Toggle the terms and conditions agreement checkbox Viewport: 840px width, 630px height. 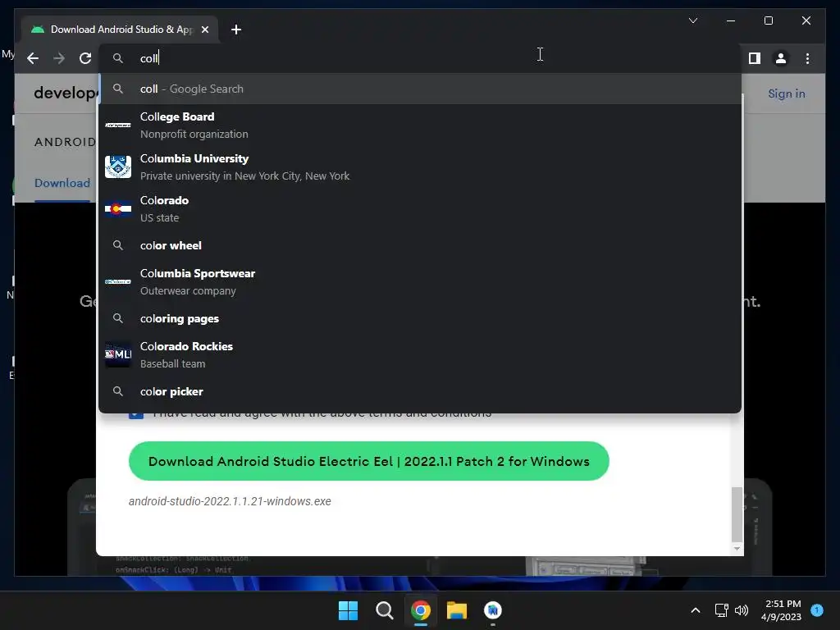click(x=136, y=413)
